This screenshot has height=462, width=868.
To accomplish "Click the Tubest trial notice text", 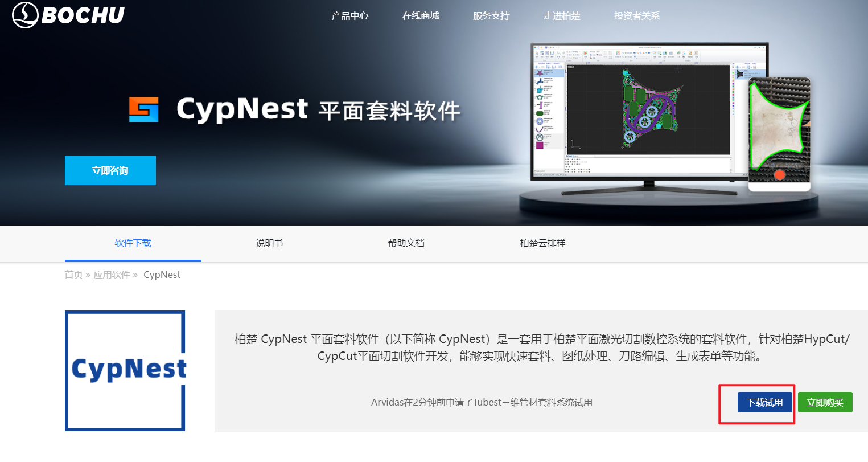I will click(482, 402).
